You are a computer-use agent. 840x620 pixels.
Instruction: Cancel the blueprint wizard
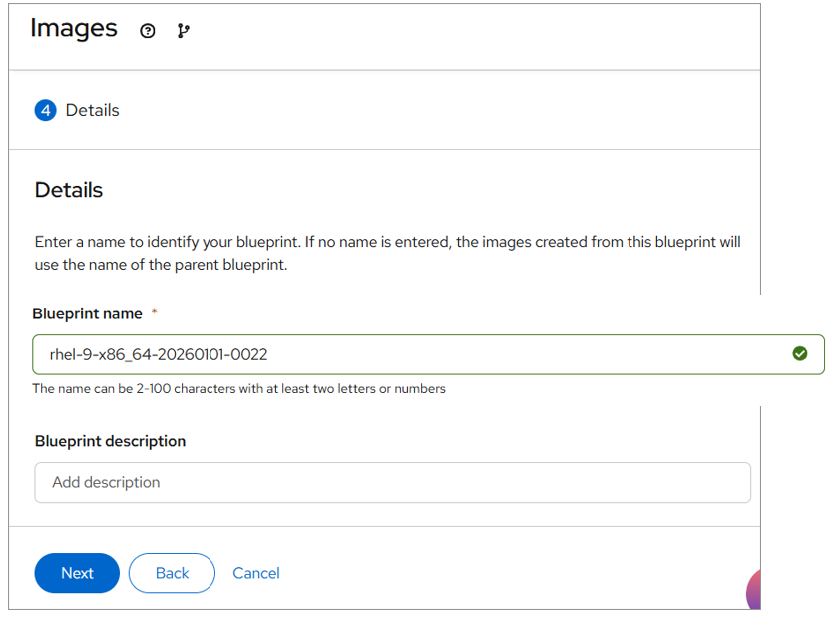256,573
